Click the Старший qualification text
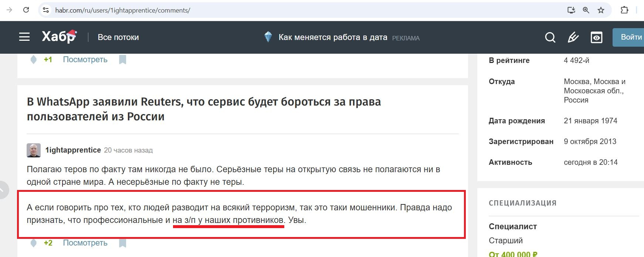Viewport: 644px width, 257px height. tap(506, 241)
